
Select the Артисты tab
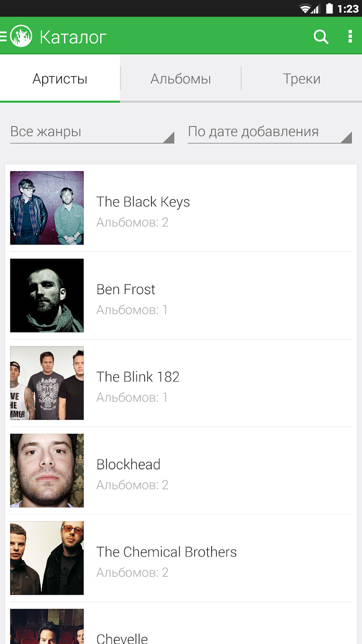pyautogui.click(x=60, y=79)
